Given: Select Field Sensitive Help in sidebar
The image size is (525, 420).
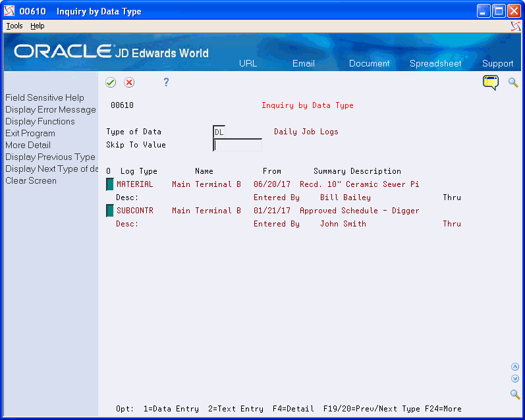Looking at the screenshot, I should pyautogui.click(x=45, y=97).
